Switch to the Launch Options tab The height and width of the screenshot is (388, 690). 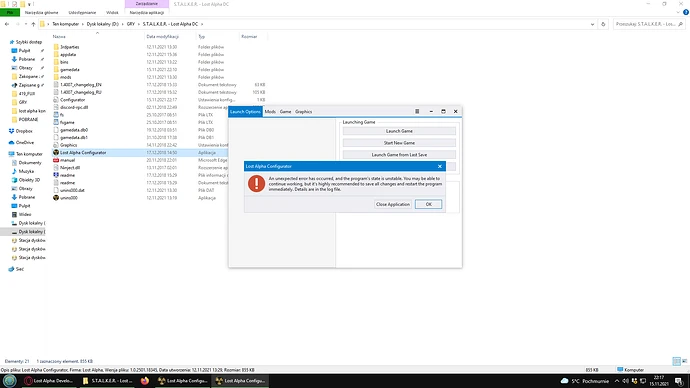coord(245,112)
